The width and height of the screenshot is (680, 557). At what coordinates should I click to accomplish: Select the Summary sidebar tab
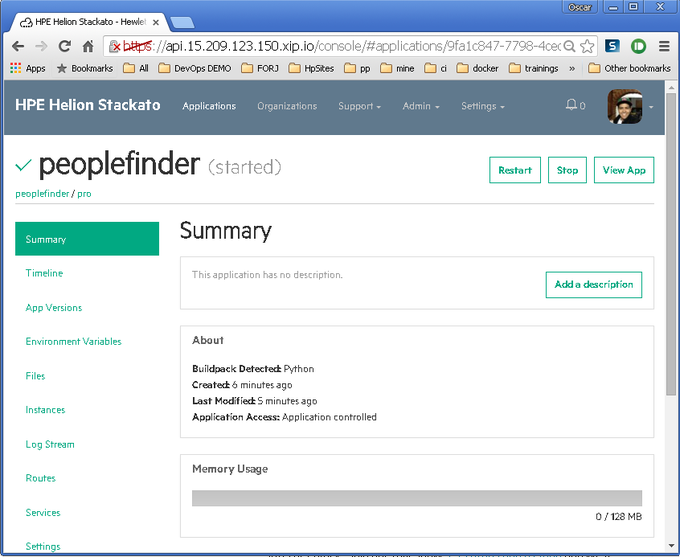coord(87,239)
